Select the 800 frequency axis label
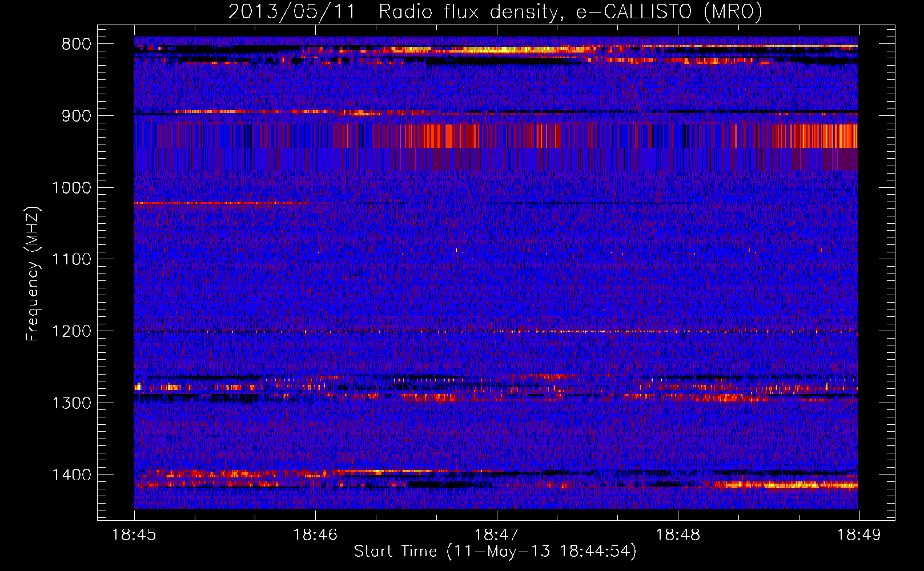This screenshot has width=924, height=571. [x=77, y=45]
